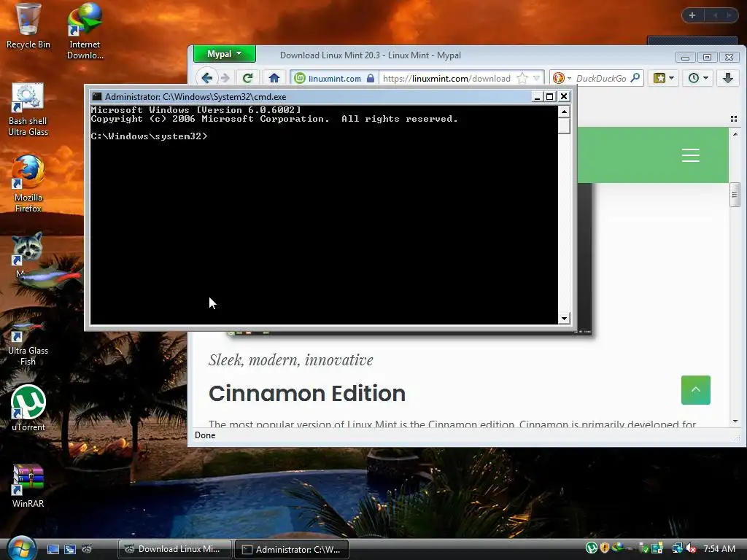The image size is (747, 560).
Task: Maximize the Mypal browser window
Action: [x=707, y=57]
